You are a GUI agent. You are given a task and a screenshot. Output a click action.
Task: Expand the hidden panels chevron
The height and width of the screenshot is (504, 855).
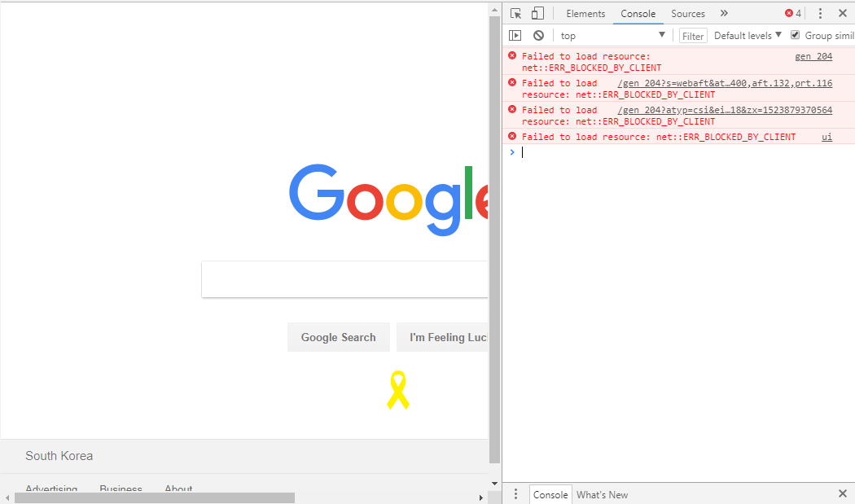724,13
